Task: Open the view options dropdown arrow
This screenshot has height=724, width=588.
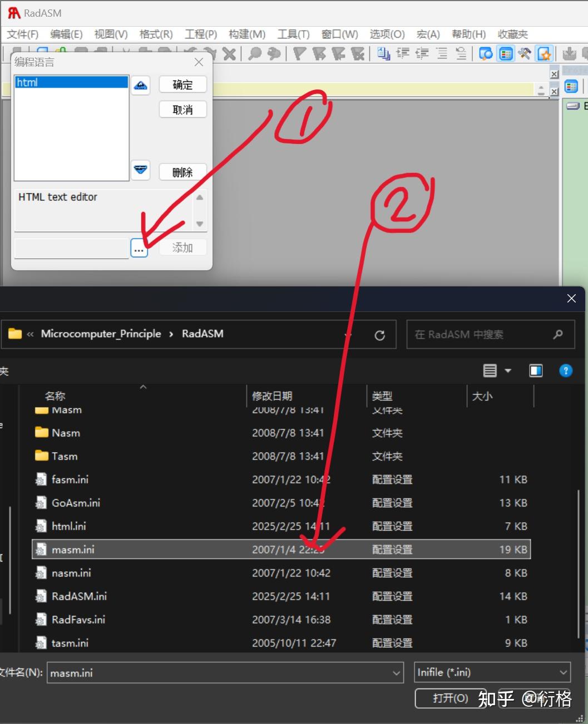Action: point(507,370)
